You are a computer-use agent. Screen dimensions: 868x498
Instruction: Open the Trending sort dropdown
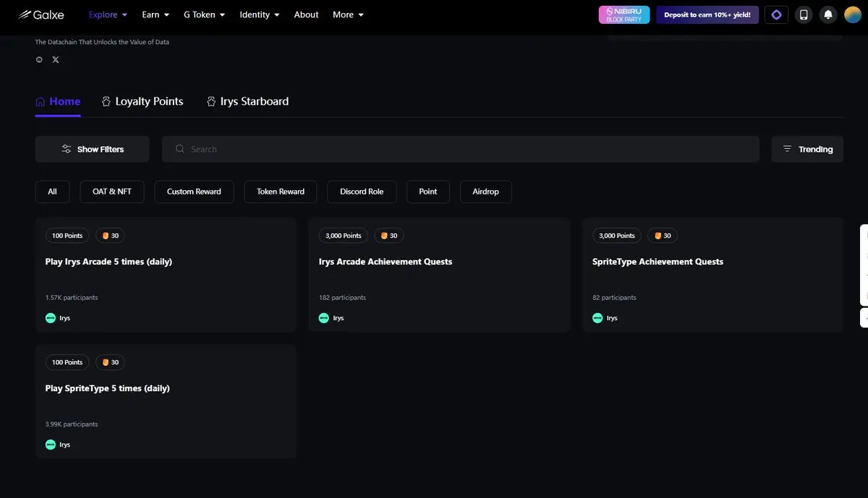(807, 149)
